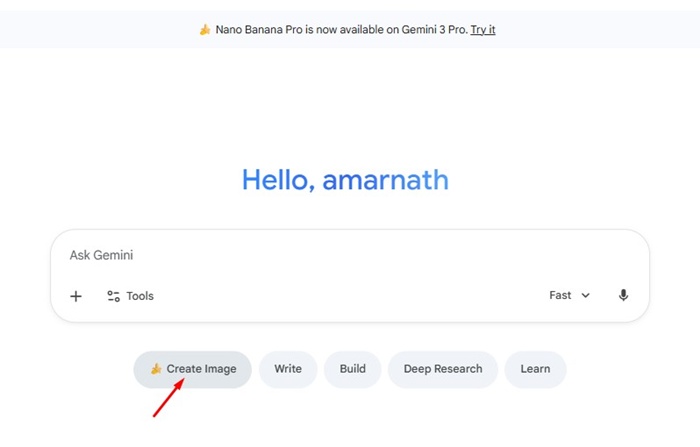Choose the Write suggestion chip
This screenshot has width=700, height=447.
click(288, 369)
